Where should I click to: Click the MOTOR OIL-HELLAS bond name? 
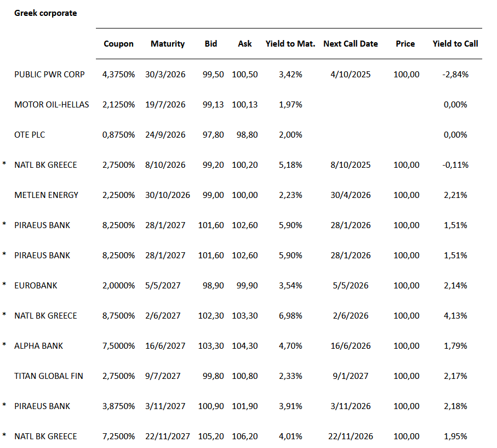pos(52,105)
